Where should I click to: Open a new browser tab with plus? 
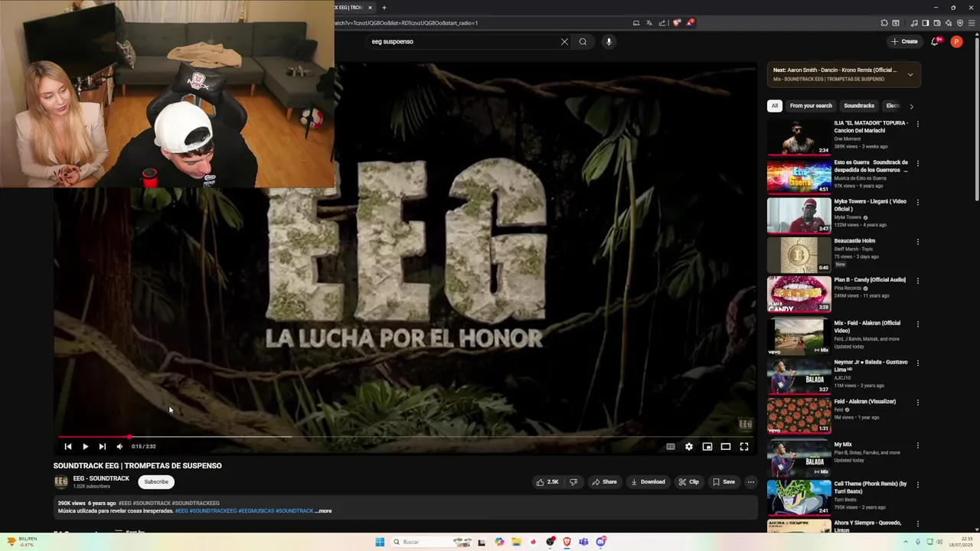tap(384, 8)
